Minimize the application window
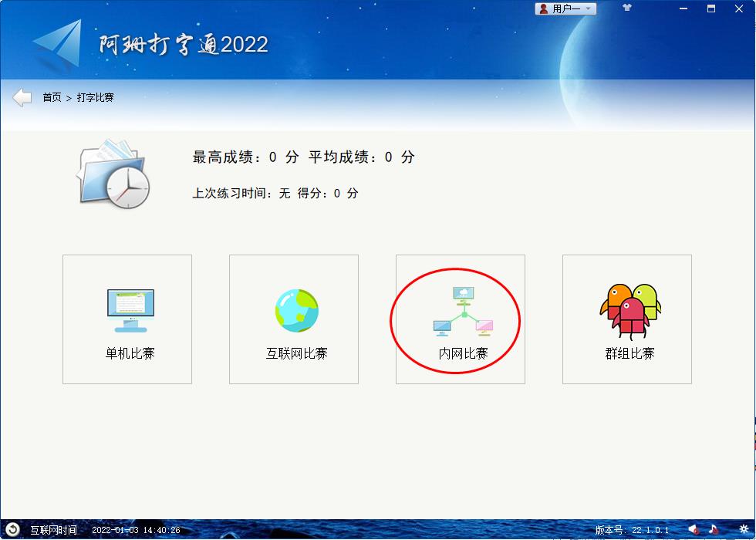 [683, 8]
